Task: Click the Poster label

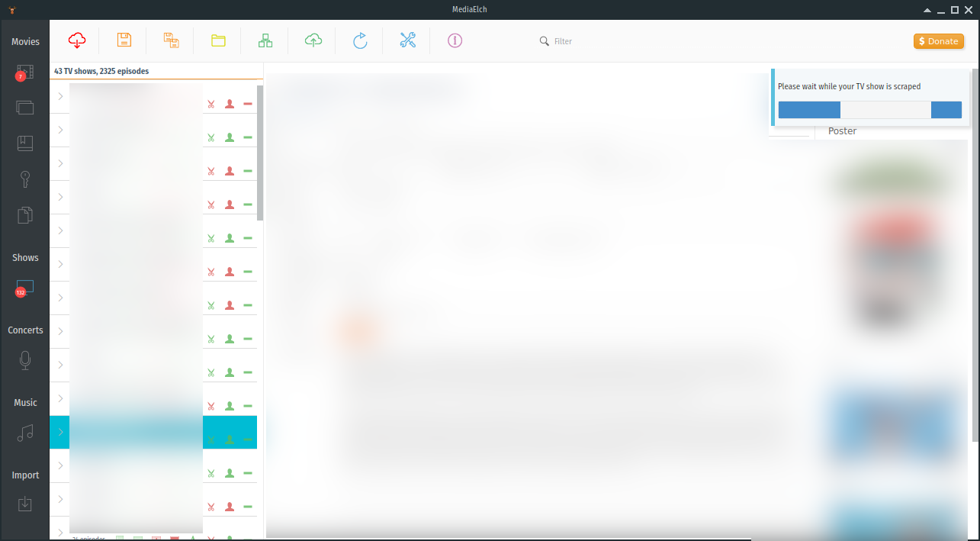Action: pos(842,131)
